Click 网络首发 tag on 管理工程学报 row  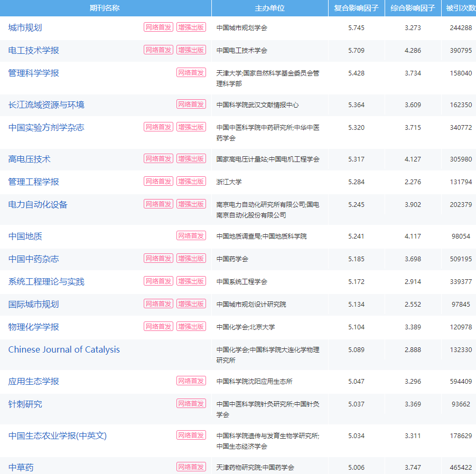click(x=158, y=182)
